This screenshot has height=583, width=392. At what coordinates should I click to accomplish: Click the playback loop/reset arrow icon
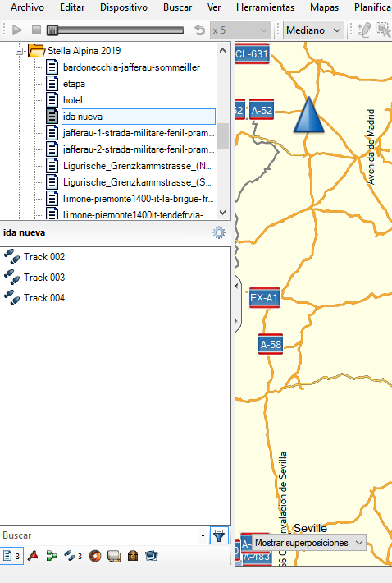pyautogui.click(x=199, y=30)
